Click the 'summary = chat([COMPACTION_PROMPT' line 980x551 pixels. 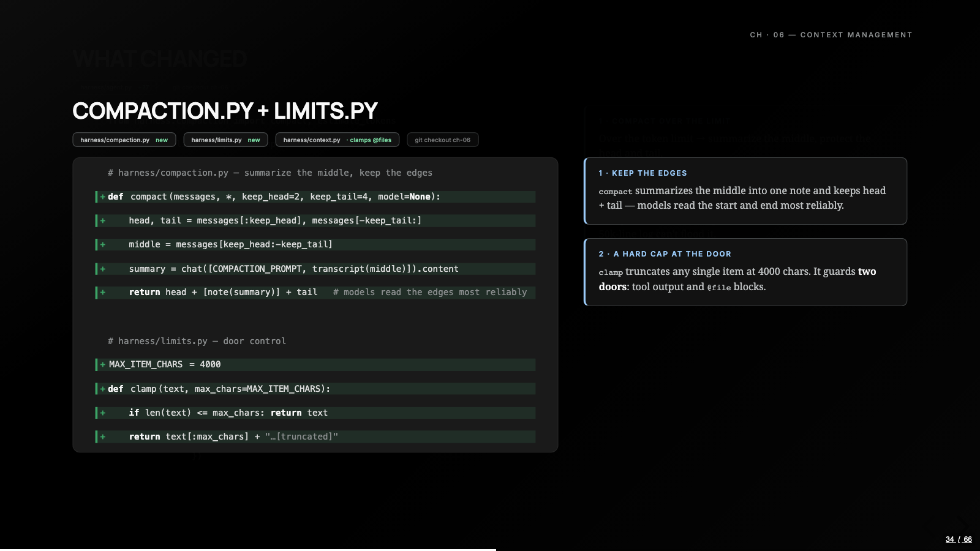[315, 269]
